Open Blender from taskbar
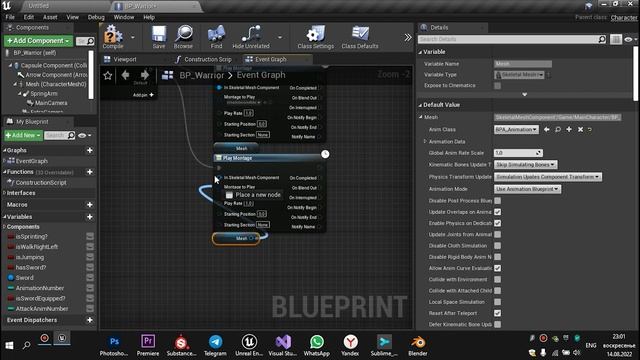 418,345
